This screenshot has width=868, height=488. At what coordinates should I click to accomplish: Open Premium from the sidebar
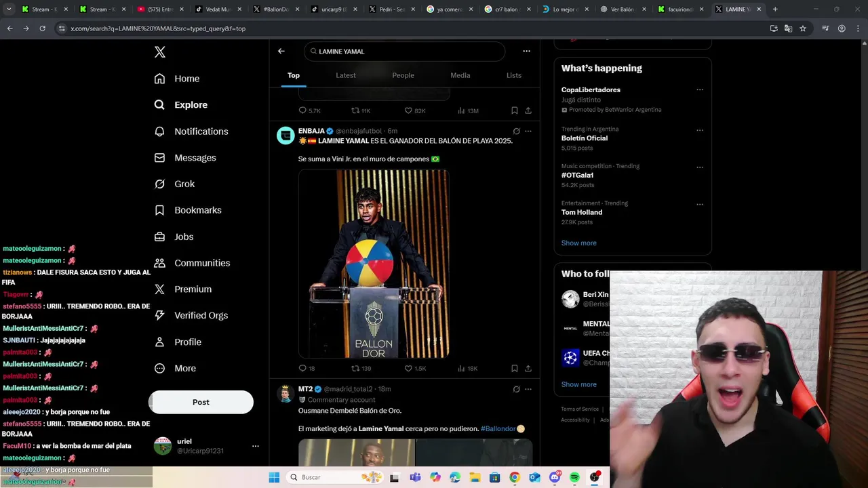point(183,289)
